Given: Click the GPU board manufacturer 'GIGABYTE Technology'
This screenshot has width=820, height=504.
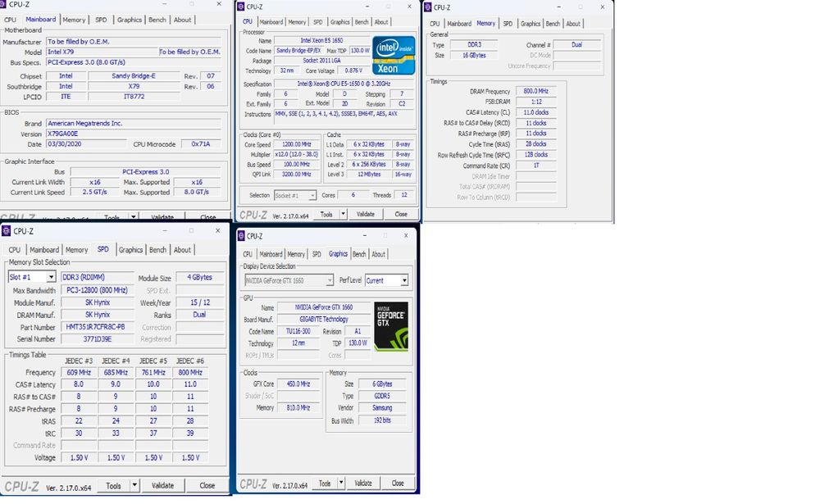Looking at the screenshot, I should click(x=324, y=319).
